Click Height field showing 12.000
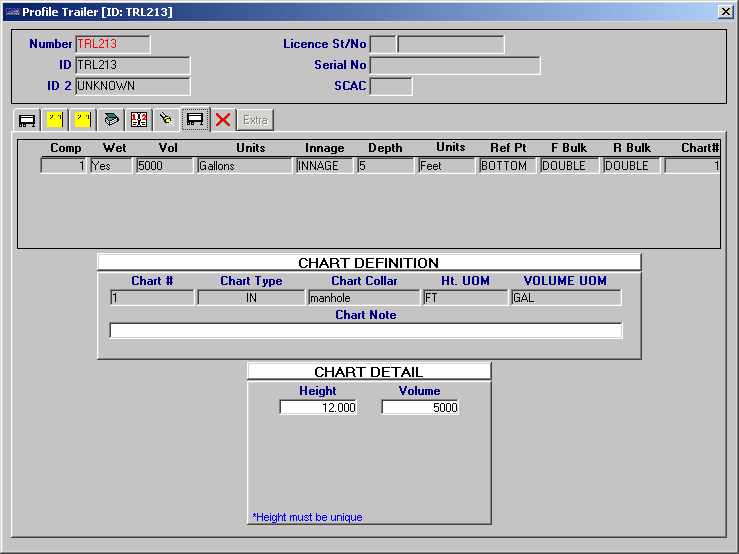739x554 pixels. 318,407
